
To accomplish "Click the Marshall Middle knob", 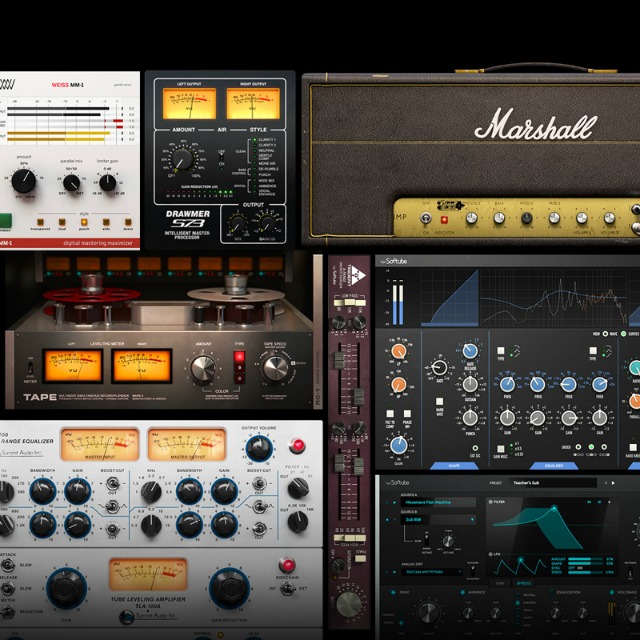I will 527,218.
